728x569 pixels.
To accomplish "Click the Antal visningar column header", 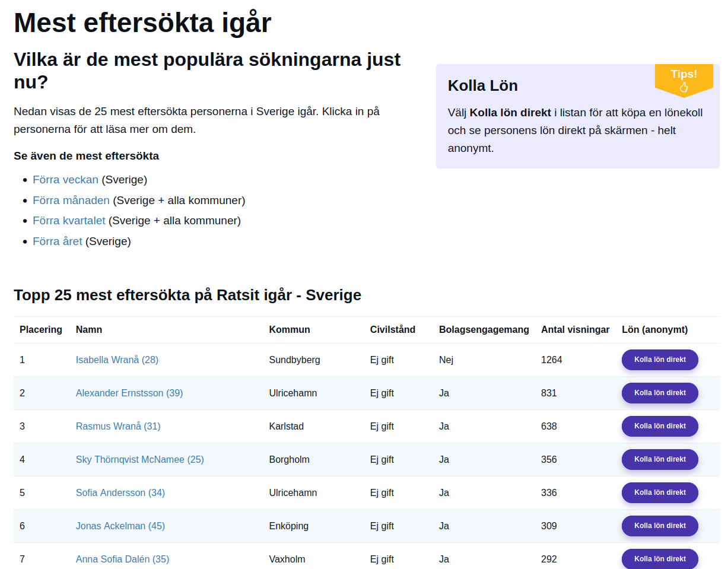I will click(x=575, y=330).
